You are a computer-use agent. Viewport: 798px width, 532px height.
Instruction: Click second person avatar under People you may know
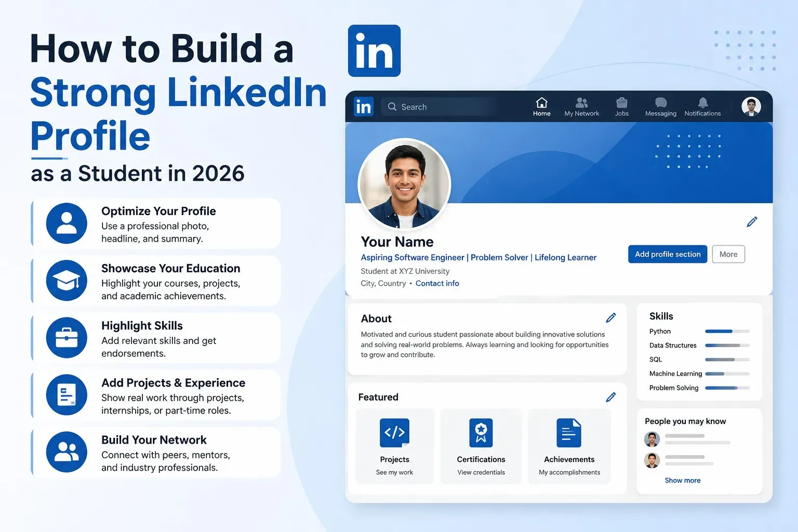(652, 460)
